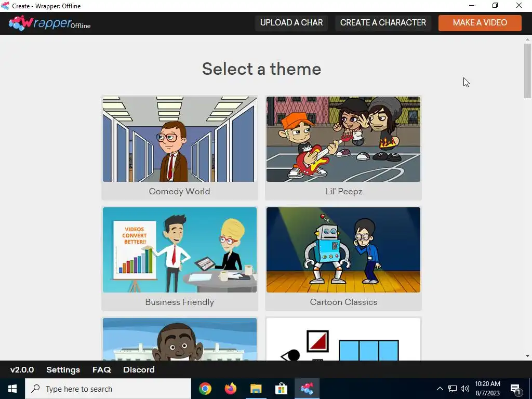Click the scrollbar up arrow
532x399 pixels.
(527, 39)
